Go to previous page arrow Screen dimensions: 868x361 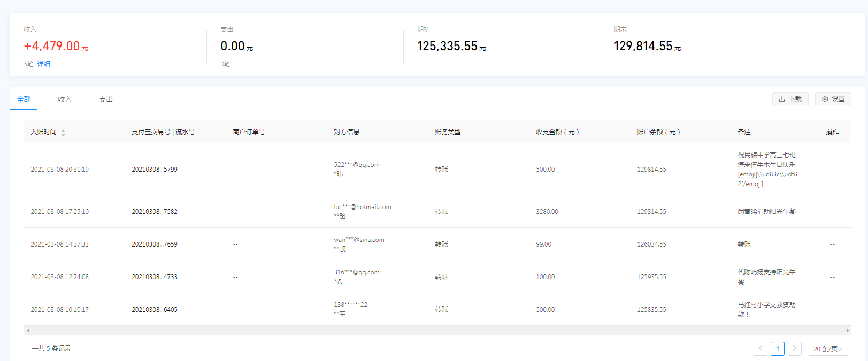pos(760,349)
